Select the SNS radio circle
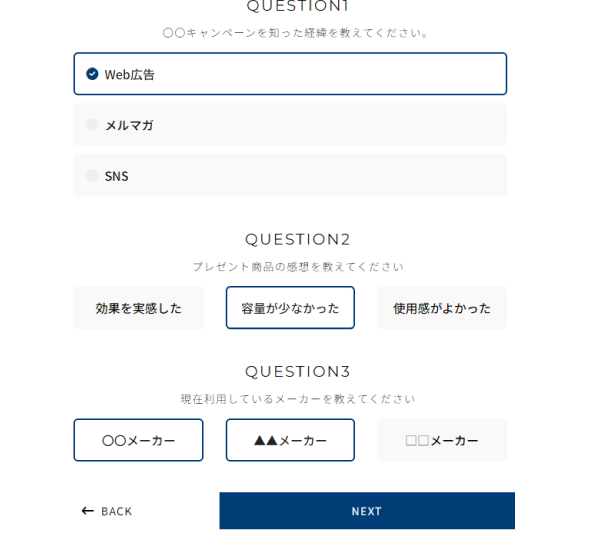Viewport: 600px width, 550px height. tap(92, 176)
